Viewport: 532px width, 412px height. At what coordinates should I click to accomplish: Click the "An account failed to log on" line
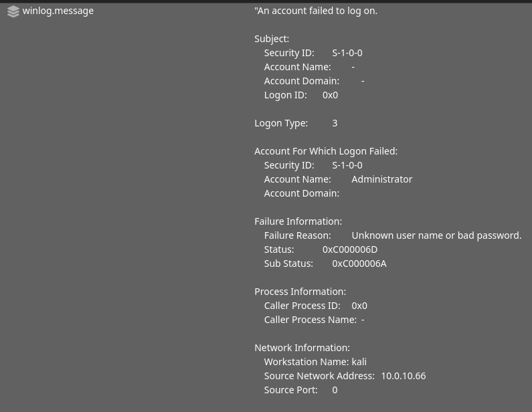pyautogui.click(x=316, y=11)
